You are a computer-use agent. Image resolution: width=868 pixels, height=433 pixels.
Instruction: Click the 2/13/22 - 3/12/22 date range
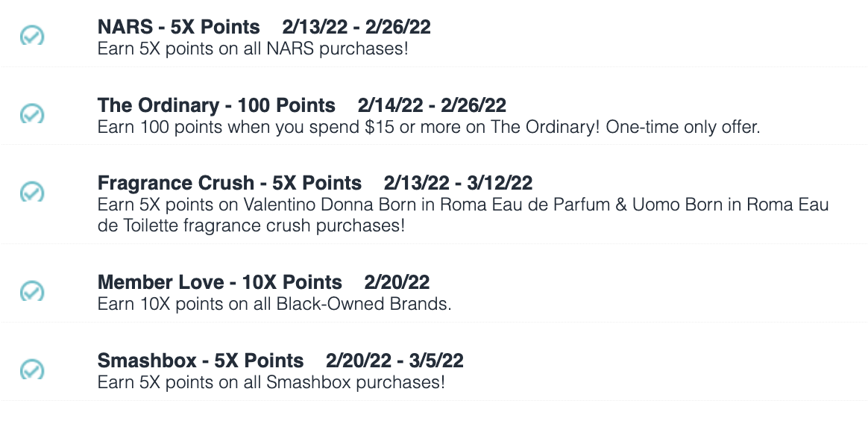tap(458, 182)
